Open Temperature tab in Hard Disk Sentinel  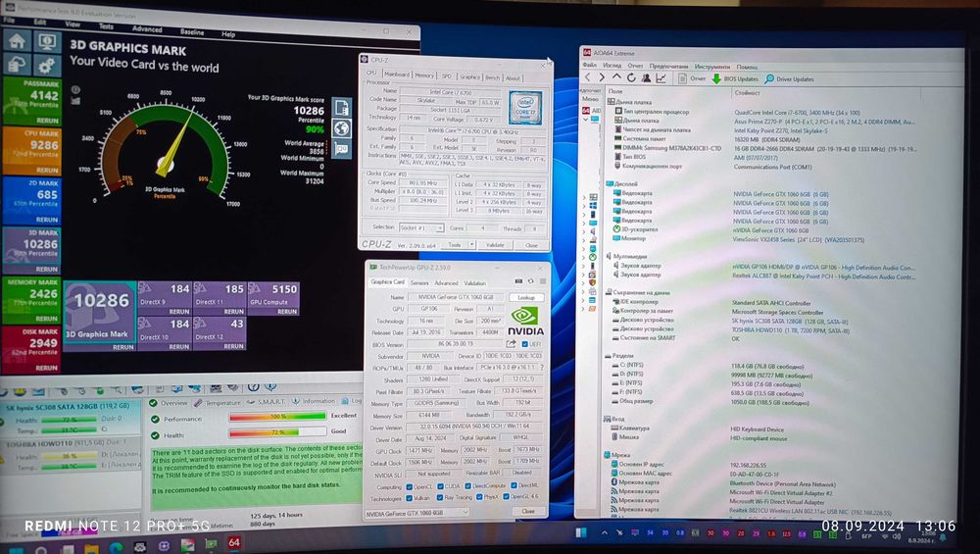click(x=217, y=403)
